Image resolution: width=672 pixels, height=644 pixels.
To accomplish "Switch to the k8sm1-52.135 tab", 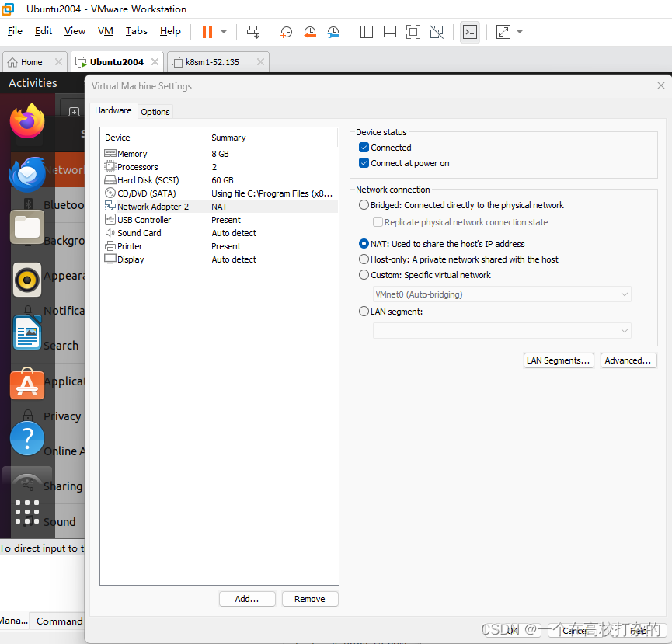I will point(212,62).
